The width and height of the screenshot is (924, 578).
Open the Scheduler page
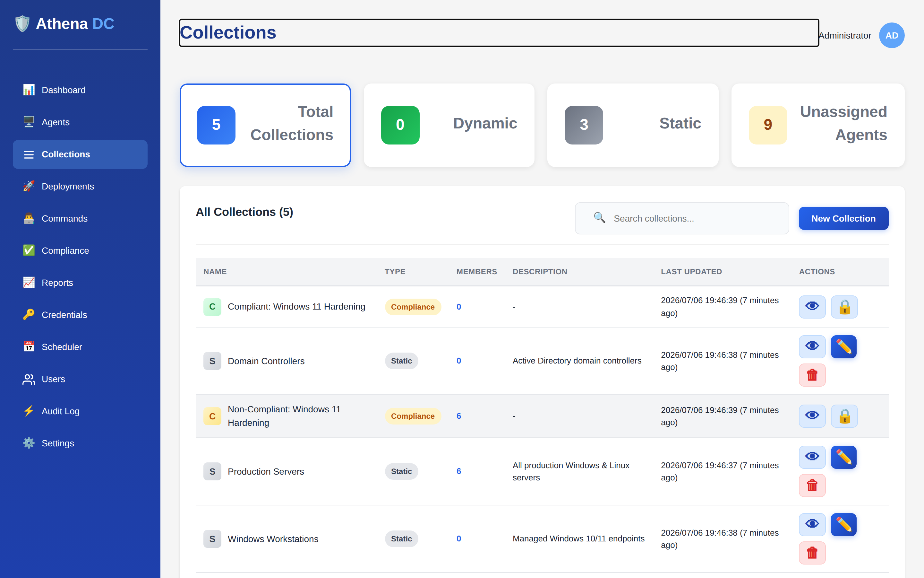[x=80, y=347]
